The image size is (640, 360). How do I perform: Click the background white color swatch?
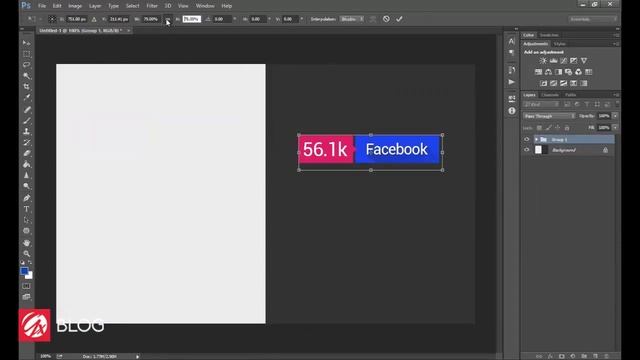[x=29, y=276]
